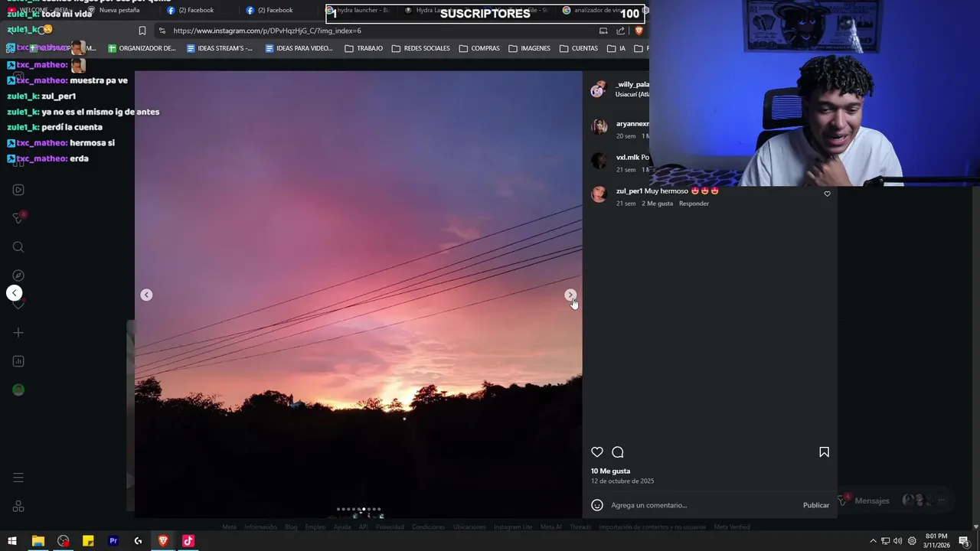
Task: Open profile avatar in Instagram sidebar
Action: 18,390
